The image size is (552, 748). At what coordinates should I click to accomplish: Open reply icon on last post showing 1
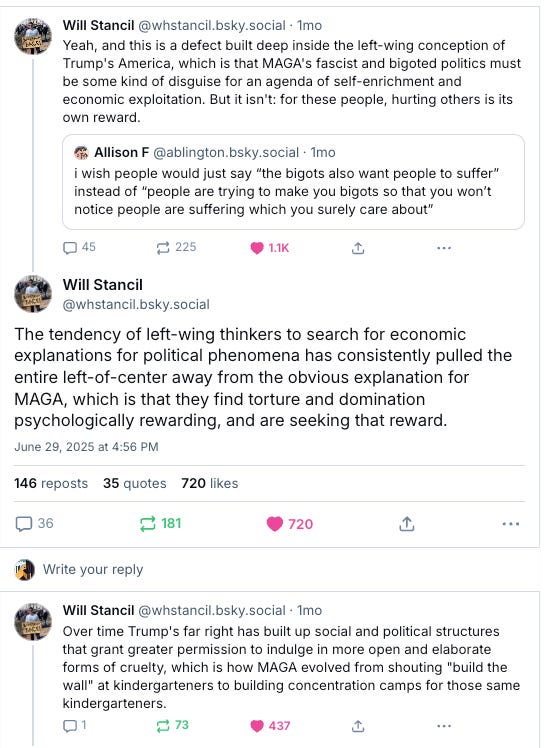(74, 726)
